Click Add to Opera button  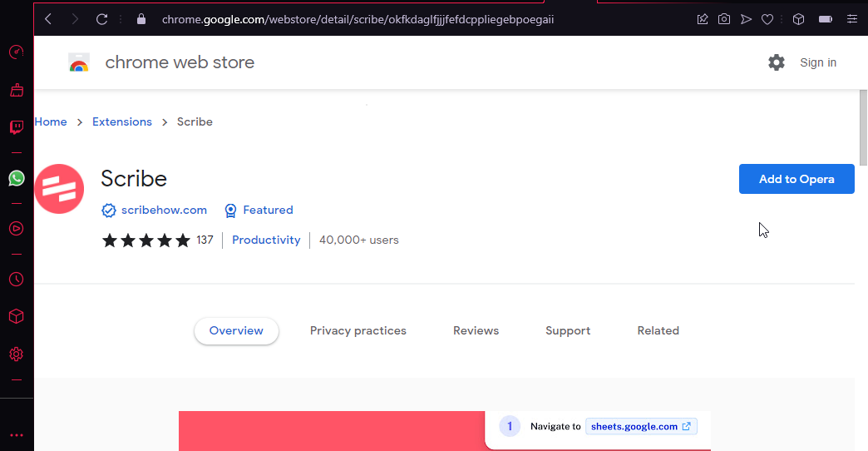pyautogui.click(x=796, y=179)
